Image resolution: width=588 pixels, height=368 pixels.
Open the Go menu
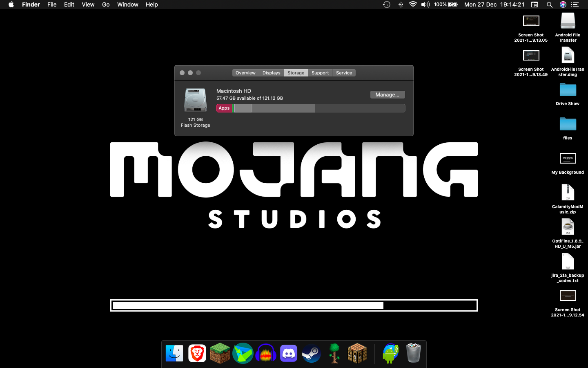(x=106, y=4)
